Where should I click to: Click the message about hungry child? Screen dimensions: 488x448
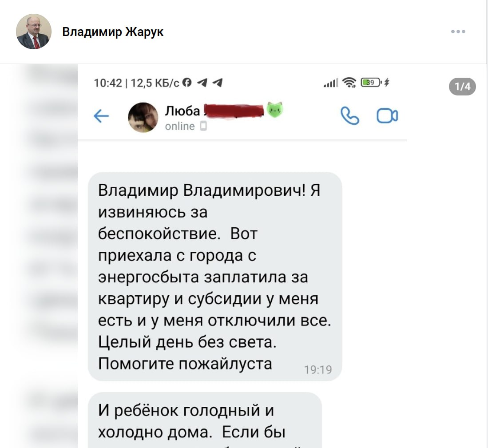[205, 420]
